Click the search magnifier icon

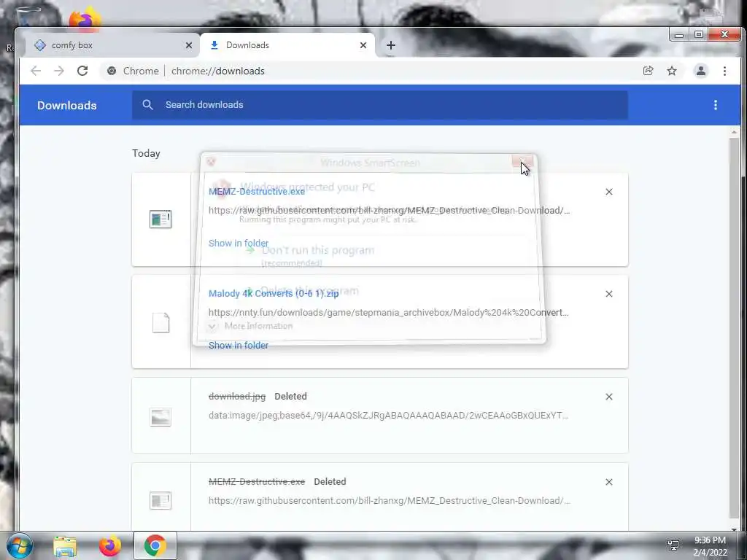tap(147, 105)
